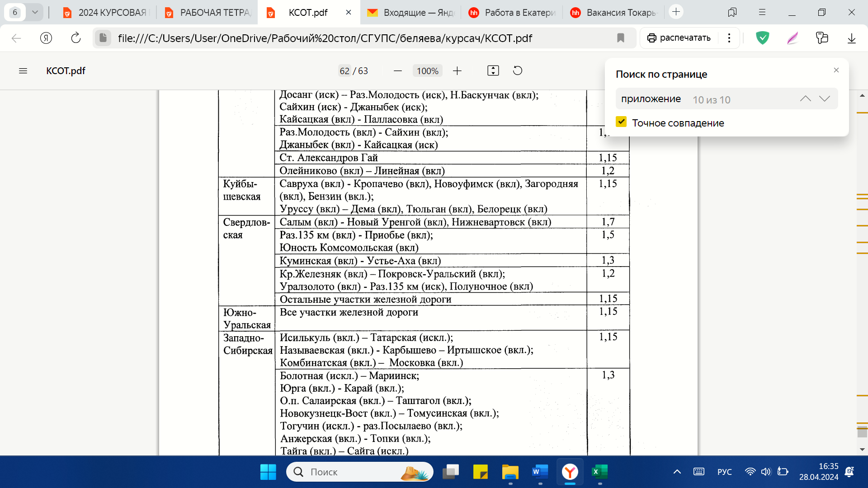Edit the current page number 62

tap(344, 71)
